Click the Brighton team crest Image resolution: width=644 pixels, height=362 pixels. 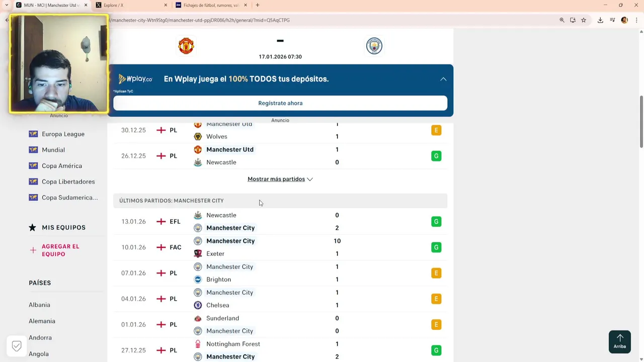(x=198, y=280)
